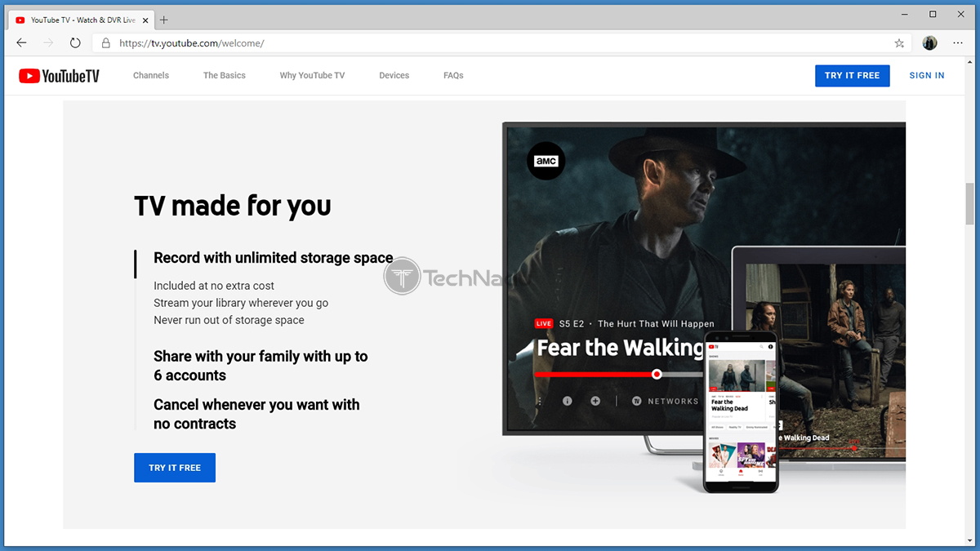
Task: Click 'Fear the Walking' title on TV
Action: click(620, 348)
